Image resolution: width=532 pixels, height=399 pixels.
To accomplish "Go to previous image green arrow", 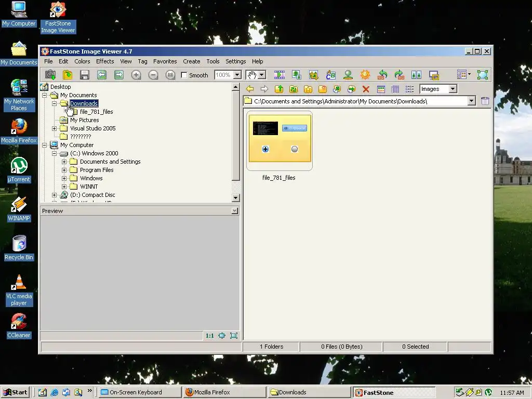I will coord(102,75).
